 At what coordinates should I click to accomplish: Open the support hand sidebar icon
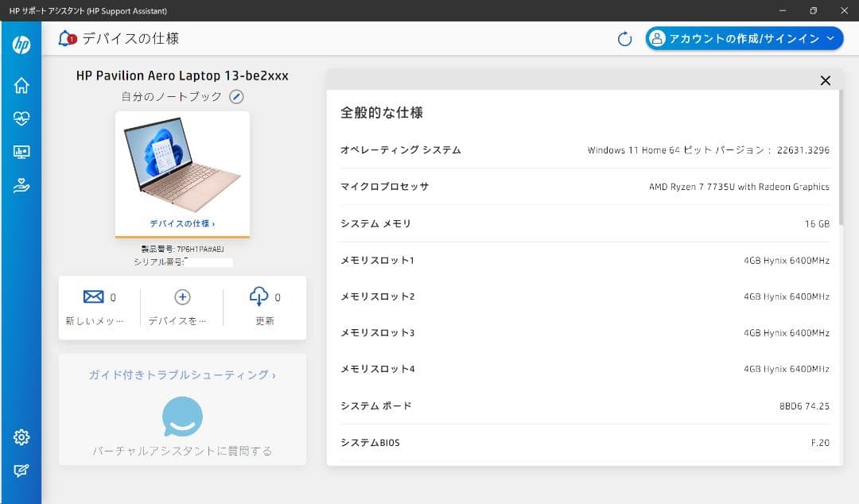pos(21,186)
